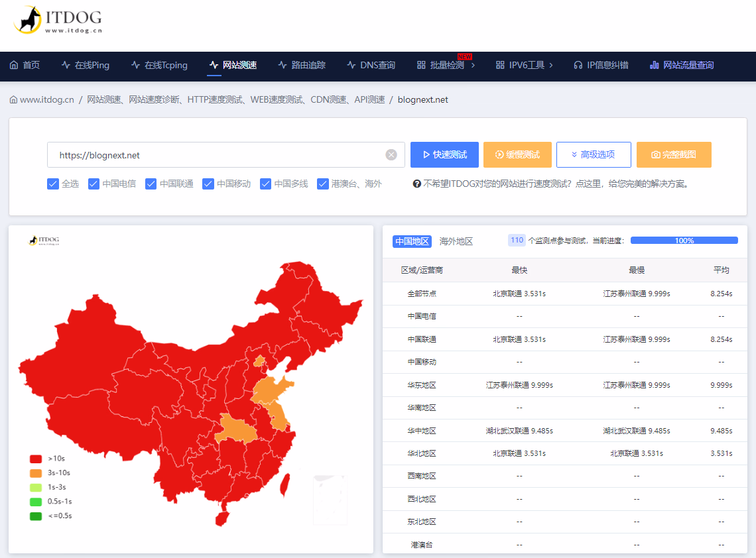756x558 pixels.
Task: Click the IP信息纠错 headset icon
Action: click(x=578, y=65)
